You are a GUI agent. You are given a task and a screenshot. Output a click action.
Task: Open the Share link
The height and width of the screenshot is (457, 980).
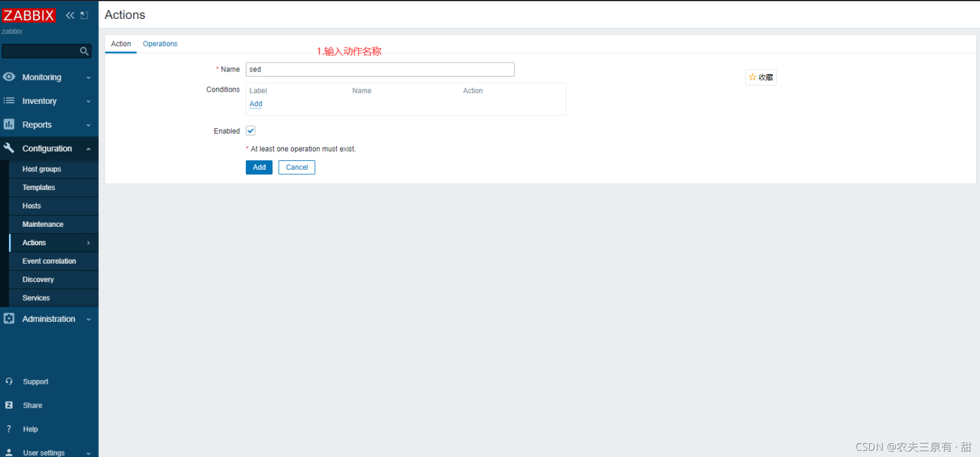[32, 406]
